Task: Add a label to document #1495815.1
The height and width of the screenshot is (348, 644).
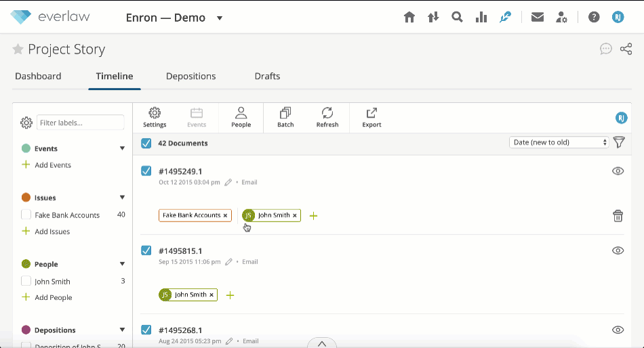Action: (230, 295)
